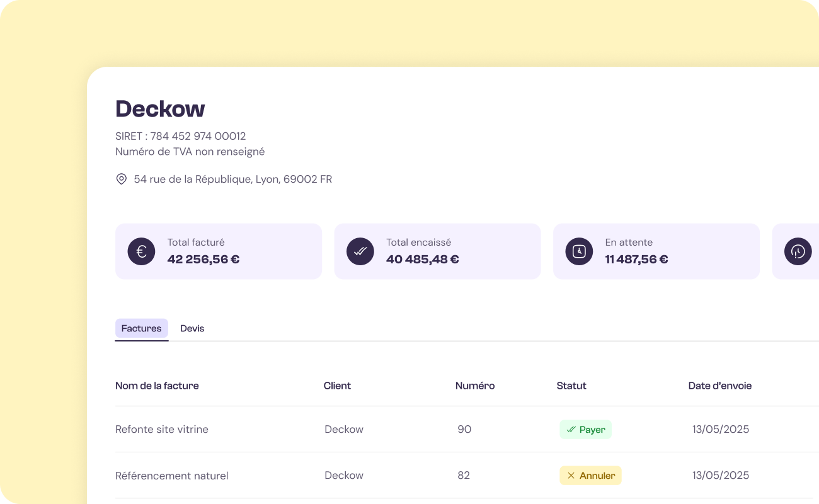
Task: Click the euro icon in Total facturé card
Action: [141, 251]
